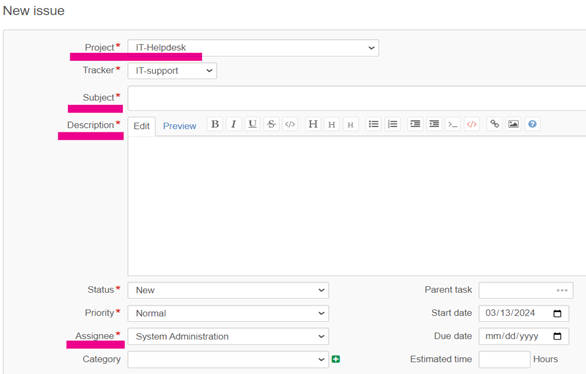Open the Priority dropdown set to Normal
The height and width of the screenshot is (374, 586).
(x=228, y=313)
